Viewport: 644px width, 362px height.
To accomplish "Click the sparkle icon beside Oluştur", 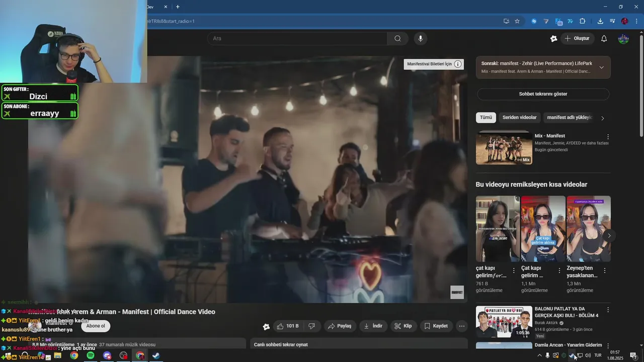I will pyautogui.click(x=554, y=39).
